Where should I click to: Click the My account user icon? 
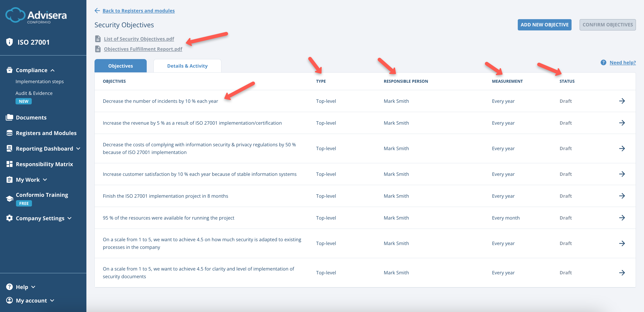pyautogui.click(x=9, y=301)
